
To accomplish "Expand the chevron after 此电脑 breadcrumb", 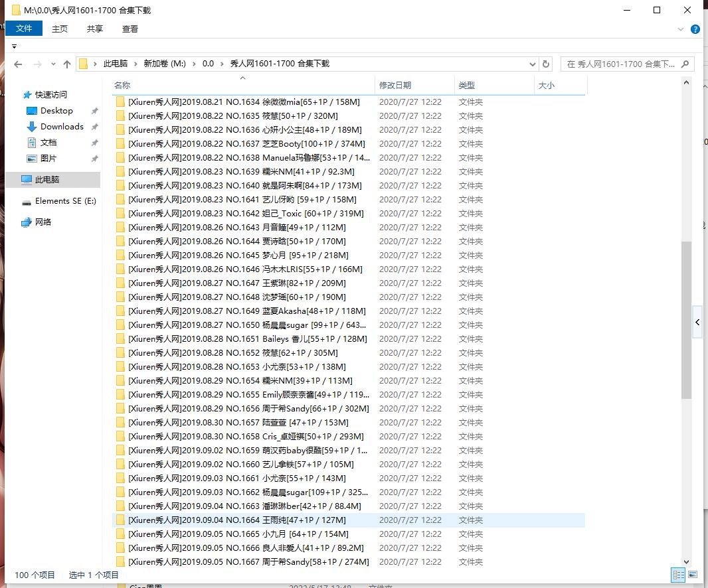I will [x=135, y=64].
